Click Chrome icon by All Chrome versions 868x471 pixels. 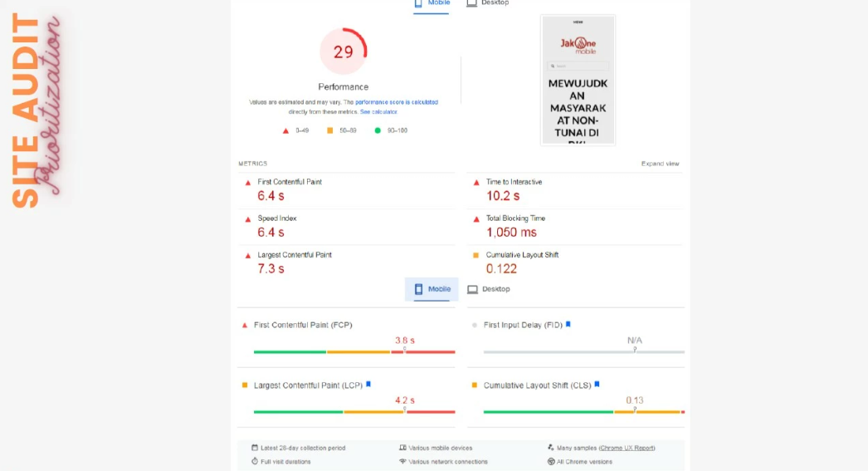click(551, 462)
